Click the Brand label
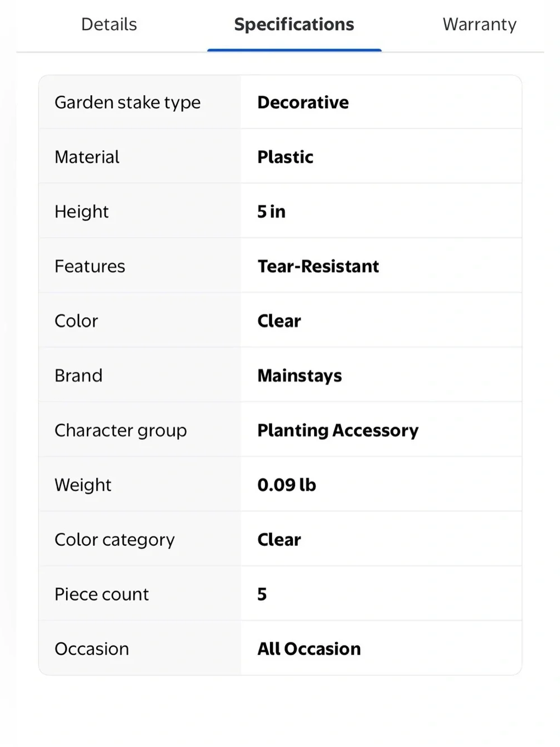 pyautogui.click(x=78, y=375)
